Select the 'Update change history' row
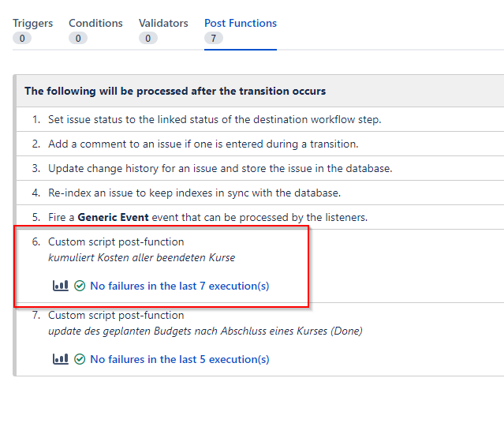This screenshot has height=423, width=504. pos(260,168)
